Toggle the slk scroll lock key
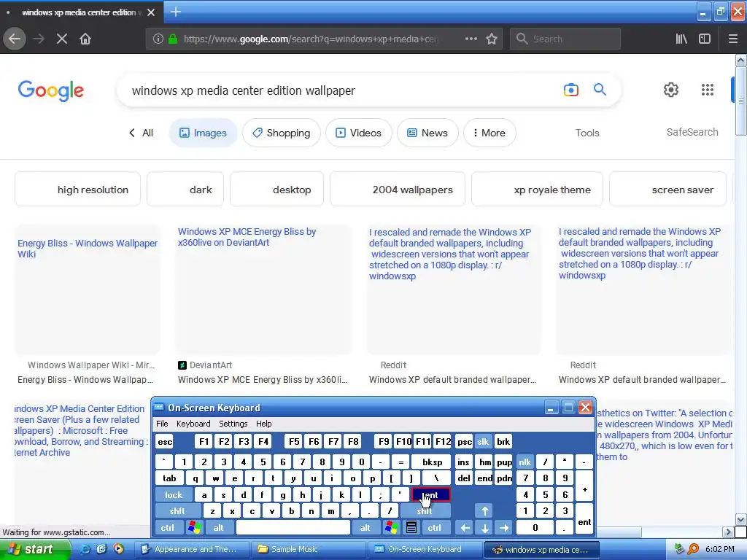Screen dimensions: 747x560 (483, 441)
